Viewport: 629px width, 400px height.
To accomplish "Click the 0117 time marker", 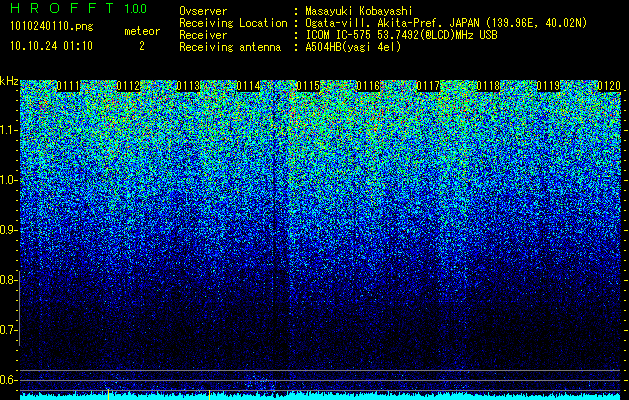I will pos(428,86).
